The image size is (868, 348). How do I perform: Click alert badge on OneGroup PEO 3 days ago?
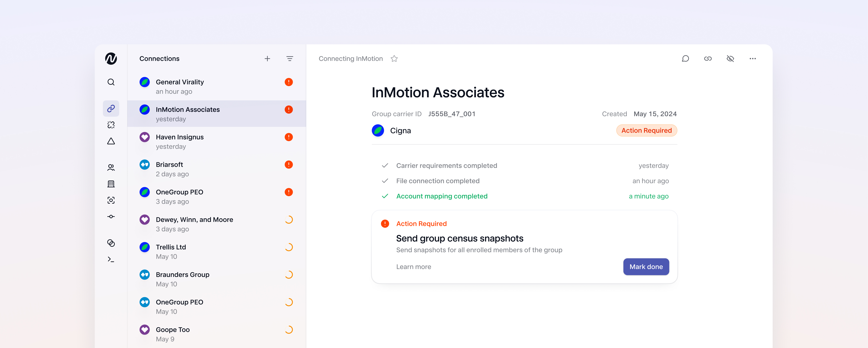[289, 192]
